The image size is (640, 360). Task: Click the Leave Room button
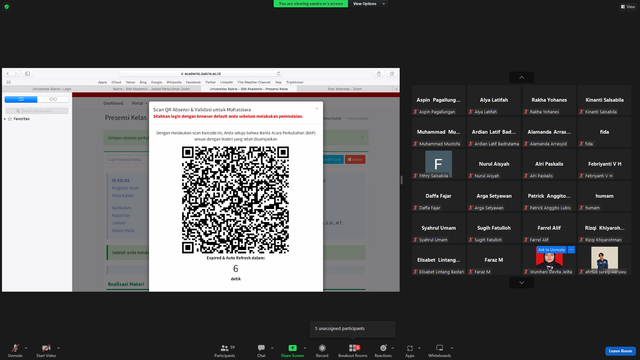coord(620,351)
